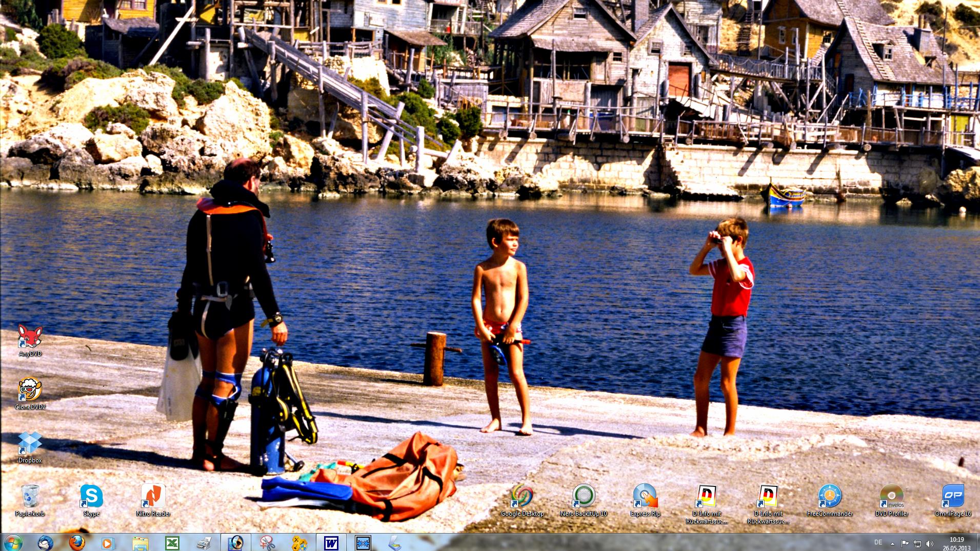This screenshot has width=980, height=551.
Task: Select the Papierkorb recycle bin icon
Action: point(30,497)
